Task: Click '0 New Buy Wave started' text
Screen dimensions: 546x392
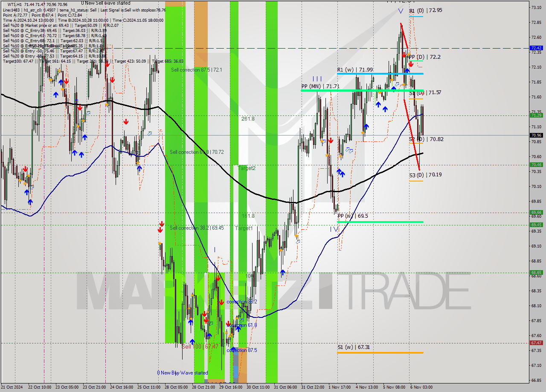Action: click(x=182, y=373)
